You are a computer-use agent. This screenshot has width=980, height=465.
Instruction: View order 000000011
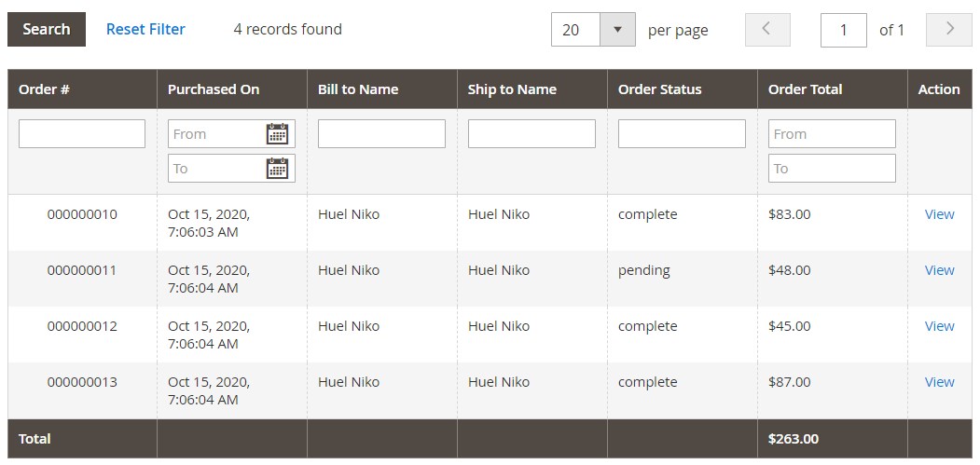point(939,270)
